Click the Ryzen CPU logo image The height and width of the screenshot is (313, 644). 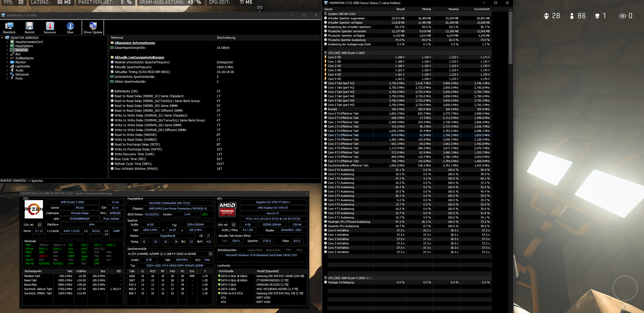34,209
